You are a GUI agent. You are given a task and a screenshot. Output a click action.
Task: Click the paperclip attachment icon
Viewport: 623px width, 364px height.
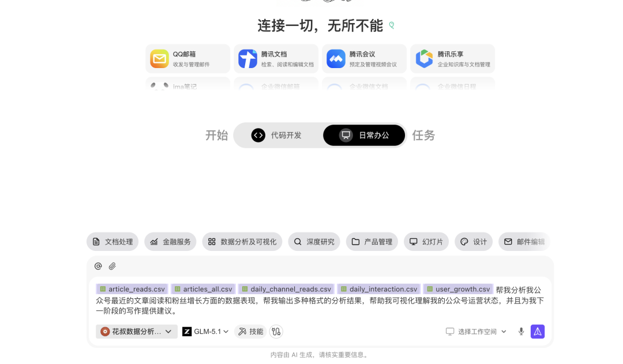point(112,266)
